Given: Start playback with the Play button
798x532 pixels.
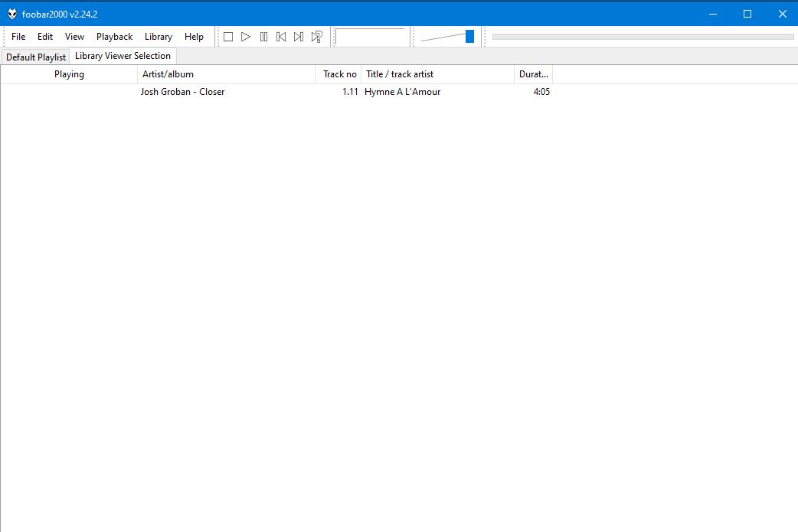Looking at the screenshot, I should [246, 37].
